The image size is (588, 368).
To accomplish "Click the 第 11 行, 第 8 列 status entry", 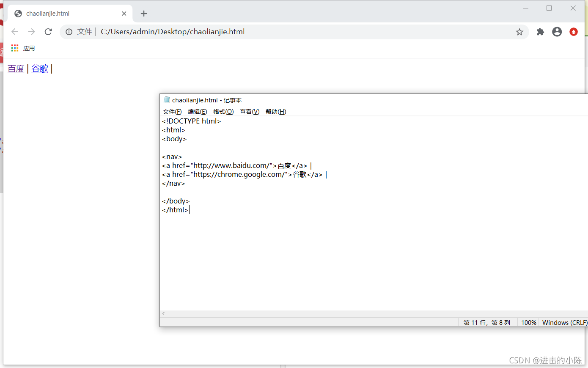I will tap(487, 322).
